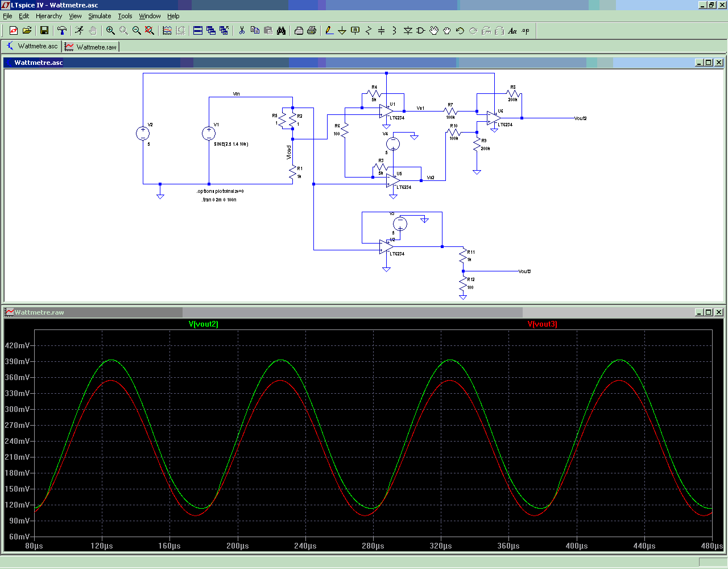Select the Diode tool
Viewport: 728px width, 569px height.
coord(408,31)
